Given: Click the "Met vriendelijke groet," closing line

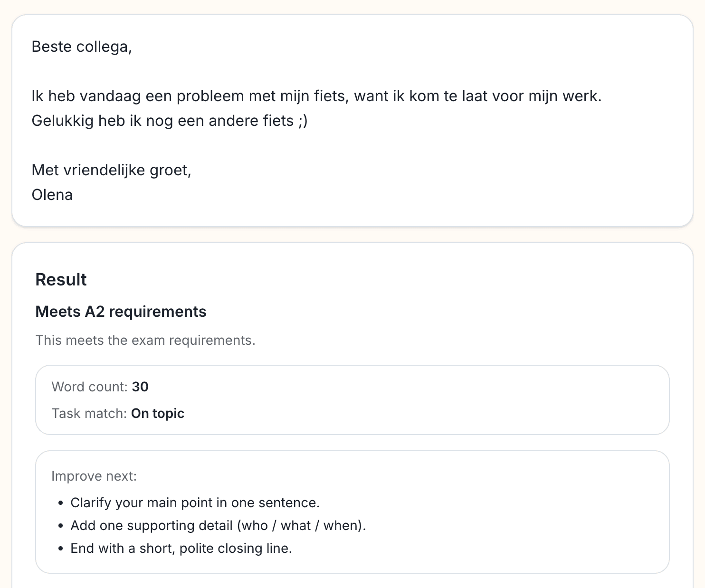Looking at the screenshot, I should click(111, 170).
